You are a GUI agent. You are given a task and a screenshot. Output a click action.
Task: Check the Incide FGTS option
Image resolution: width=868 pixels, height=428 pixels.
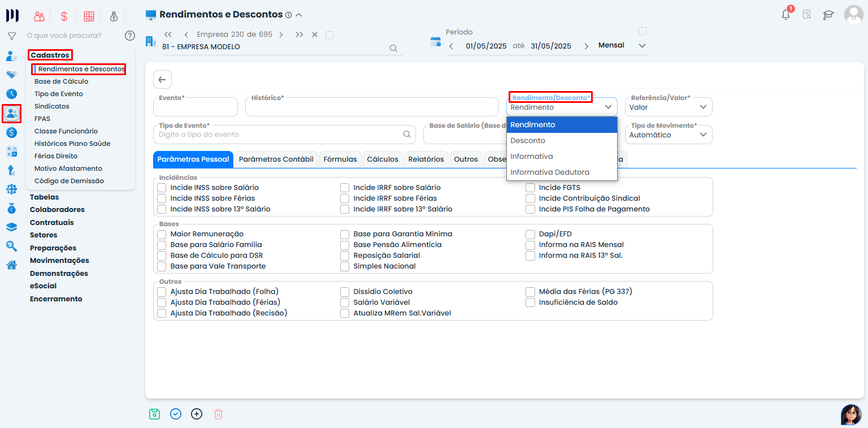530,188
